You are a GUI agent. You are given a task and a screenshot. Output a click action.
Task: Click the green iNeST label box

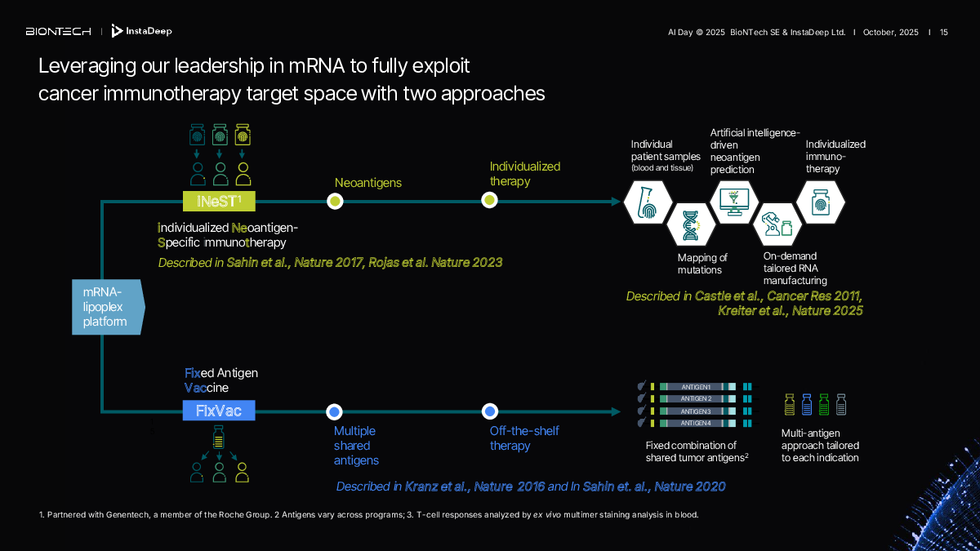(219, 202)
